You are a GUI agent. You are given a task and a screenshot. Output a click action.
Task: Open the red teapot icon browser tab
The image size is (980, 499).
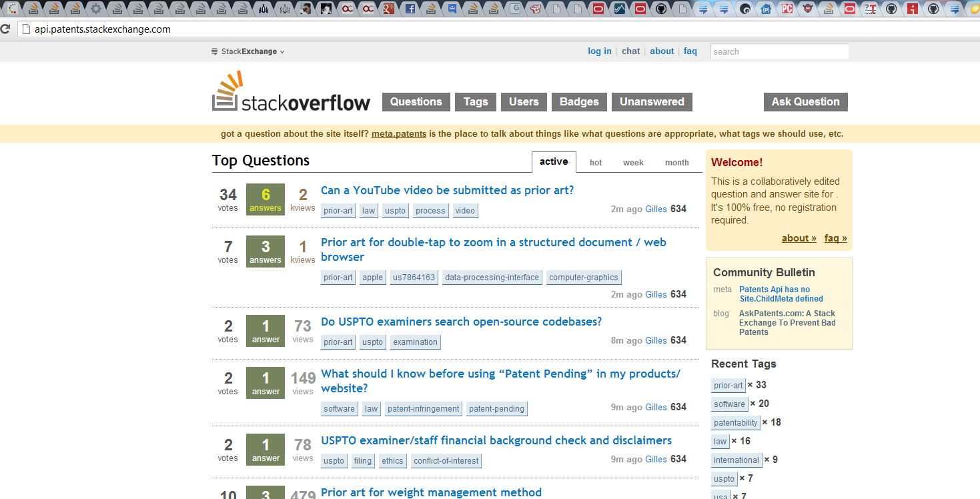pos(535,9)
